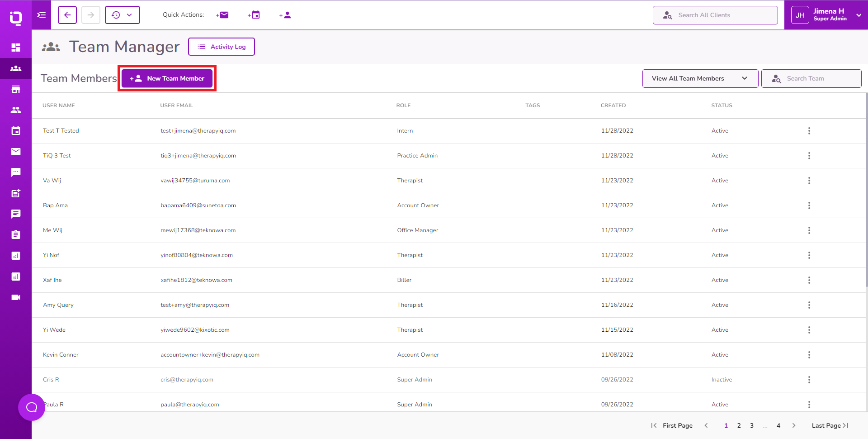Select the Clients icon in the sidebar
The image size is (868, 439).
16,110
